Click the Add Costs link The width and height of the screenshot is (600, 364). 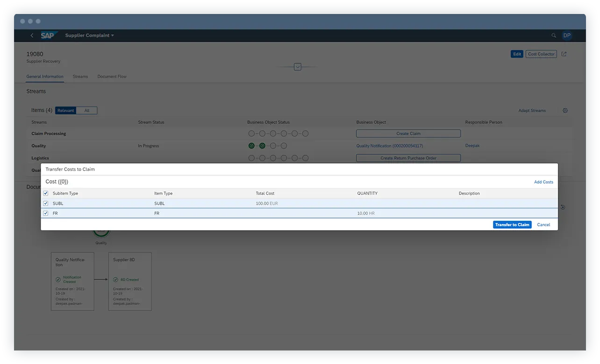[543, 182]
